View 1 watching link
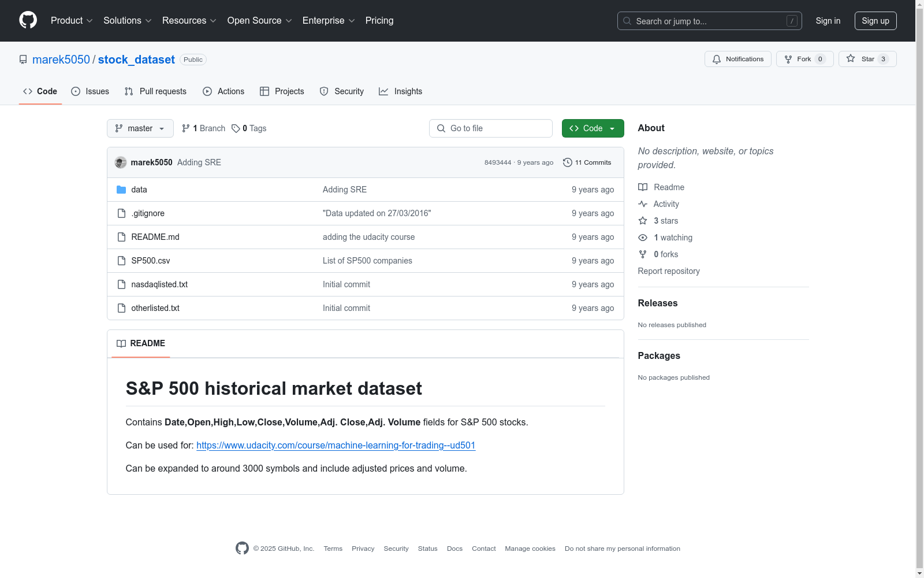The height and width of the screenshot is (578, 924). tap(665, 238)
